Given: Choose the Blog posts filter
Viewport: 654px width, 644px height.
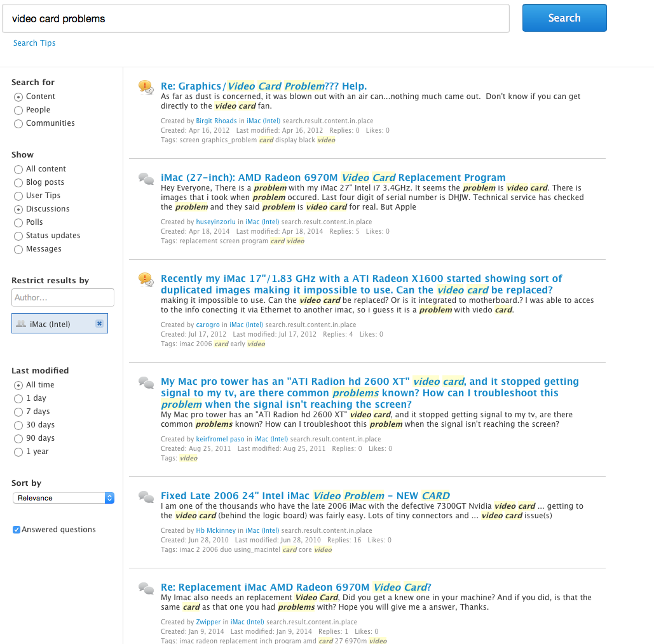Looking at the screenshot, I should coord(18,182).
